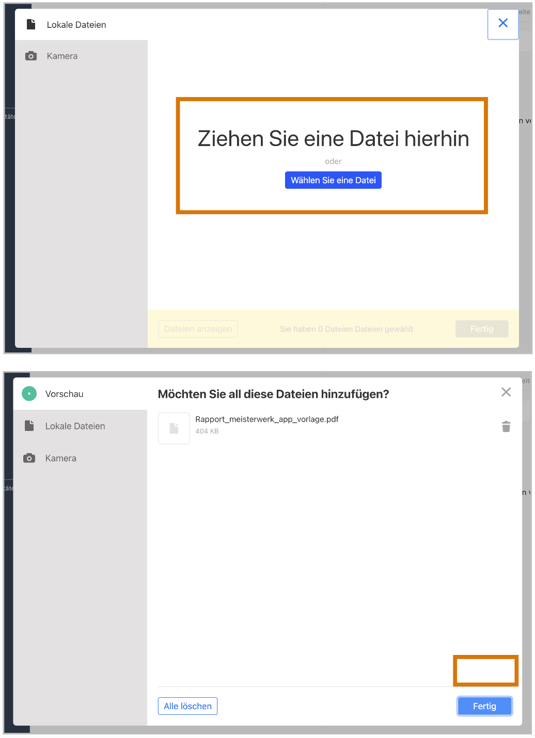The width and height of the screenshot is (535, 738).
Task: Click the Alle löschen button
Action: (x=188, y=706)
